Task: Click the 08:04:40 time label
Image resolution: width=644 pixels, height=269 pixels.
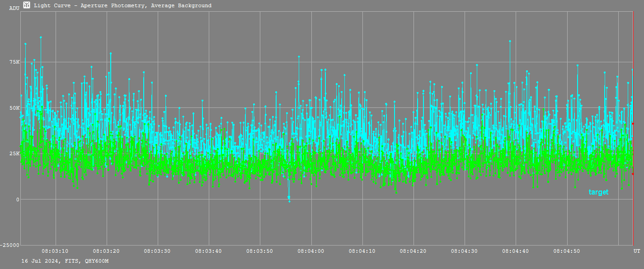Action: [515, 250]
